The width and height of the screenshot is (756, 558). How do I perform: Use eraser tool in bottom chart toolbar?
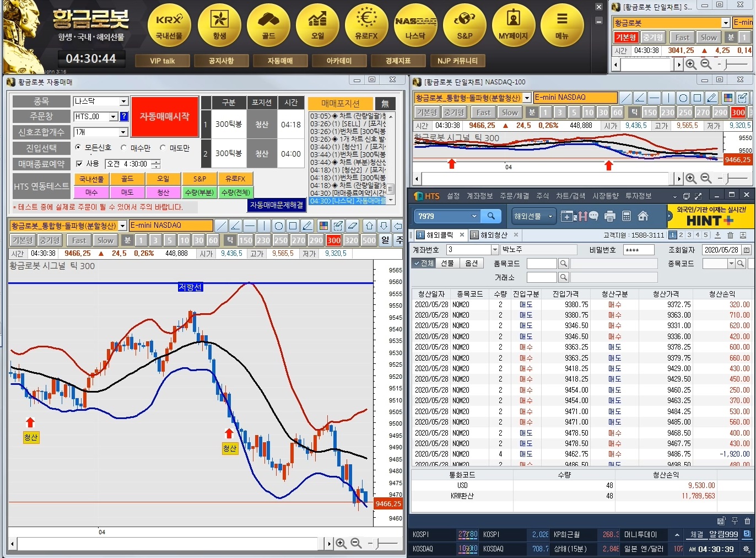tap(353, 226)
